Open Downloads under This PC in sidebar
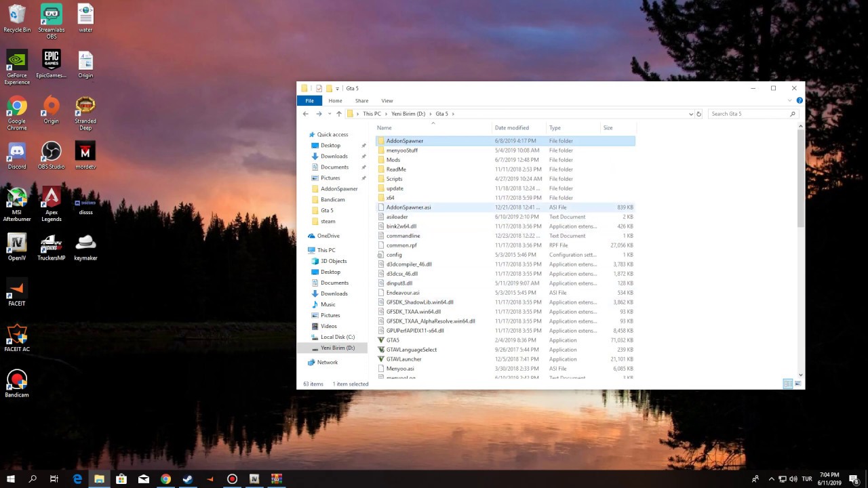The width and height of the screenshot is (868, 488). click(x=334, y=293)
